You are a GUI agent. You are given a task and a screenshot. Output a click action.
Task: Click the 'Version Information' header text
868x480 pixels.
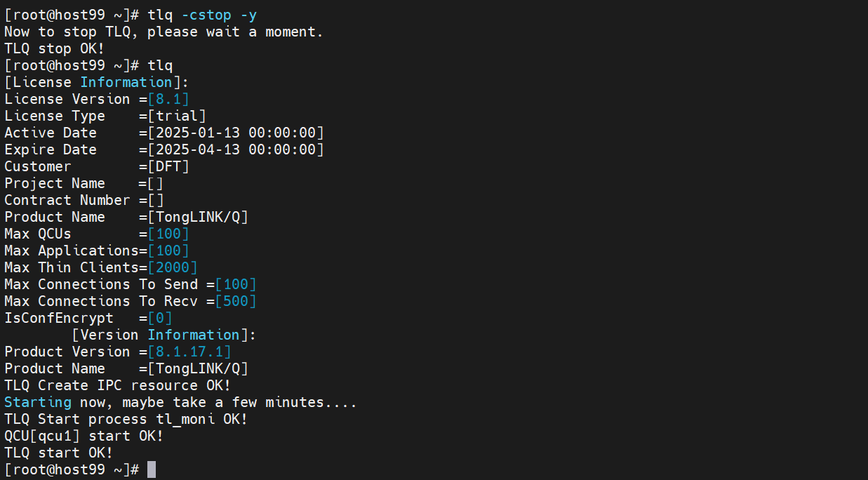tap(164, 335)
